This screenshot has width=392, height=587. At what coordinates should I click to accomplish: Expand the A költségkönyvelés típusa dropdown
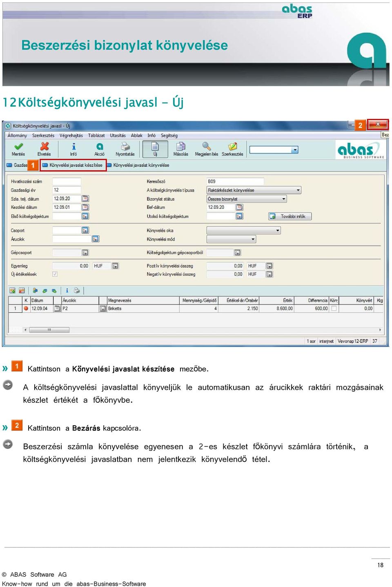coord(298,190)
